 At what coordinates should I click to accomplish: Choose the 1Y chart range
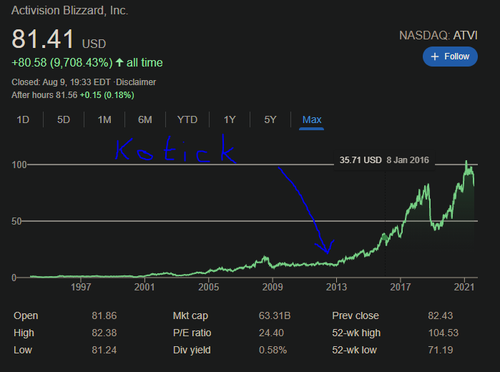point(230,120)
